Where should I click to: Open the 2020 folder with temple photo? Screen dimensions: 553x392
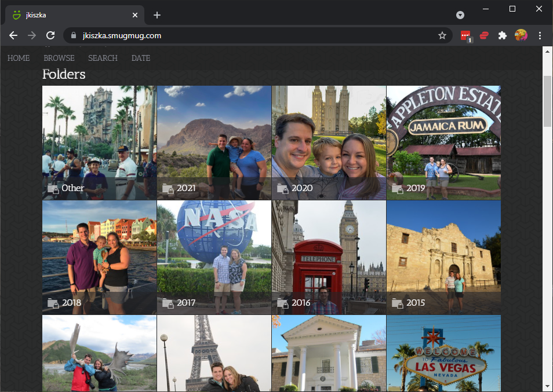329,142
